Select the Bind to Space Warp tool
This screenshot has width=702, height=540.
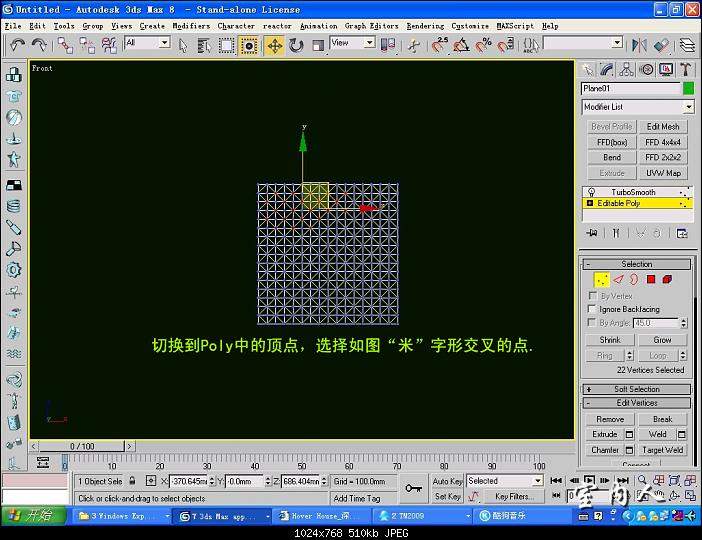[x=109, y=45]
